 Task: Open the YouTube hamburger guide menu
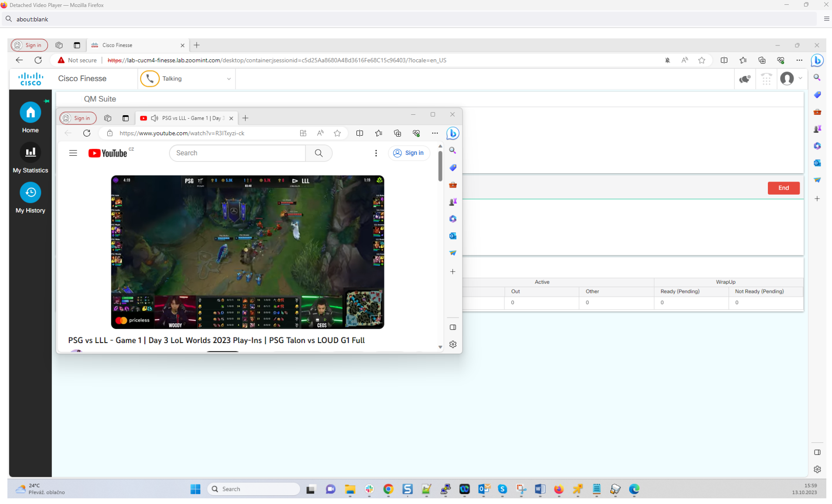(73, 153)
